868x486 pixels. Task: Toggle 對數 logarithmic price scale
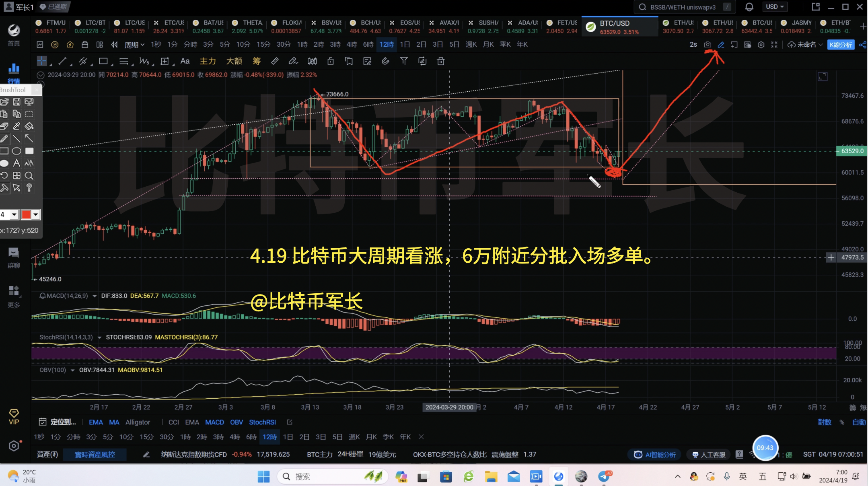point(824,422)
